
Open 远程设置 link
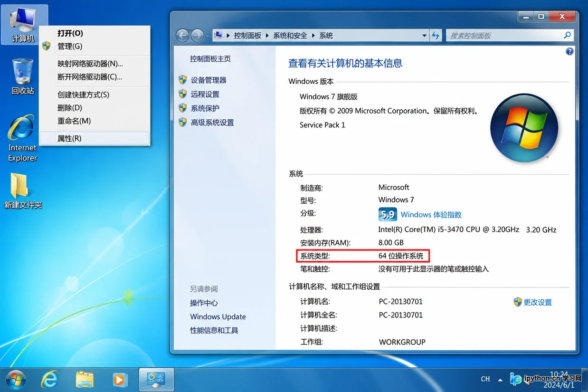coord(205,95)
